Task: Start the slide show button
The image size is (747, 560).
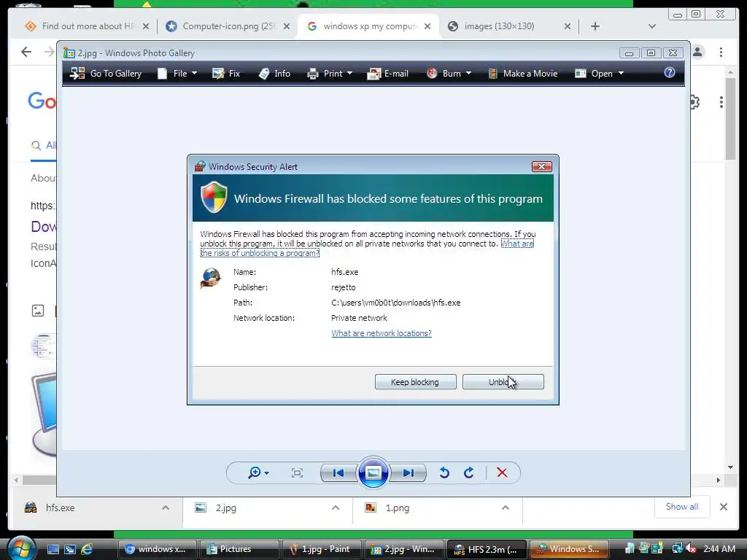Action: pyautogui.click(x=373, y=472)
